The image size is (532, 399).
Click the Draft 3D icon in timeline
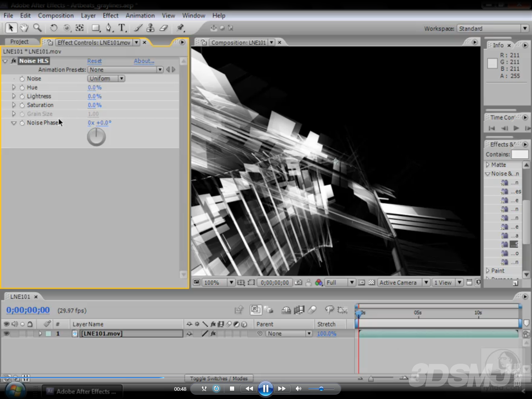click(269, 310)
